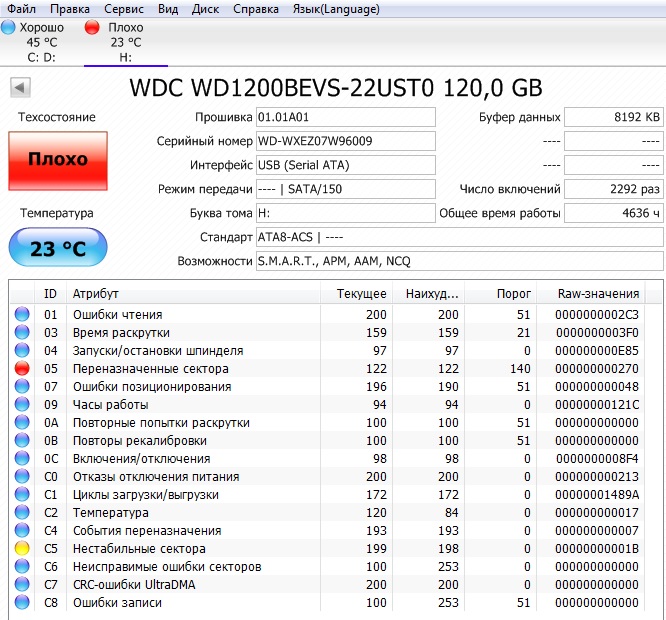Click the Буфер данных value 8192 KB
Image resolution: width=666 pixels, height=620 pixels.
click(x=613, y=117)
